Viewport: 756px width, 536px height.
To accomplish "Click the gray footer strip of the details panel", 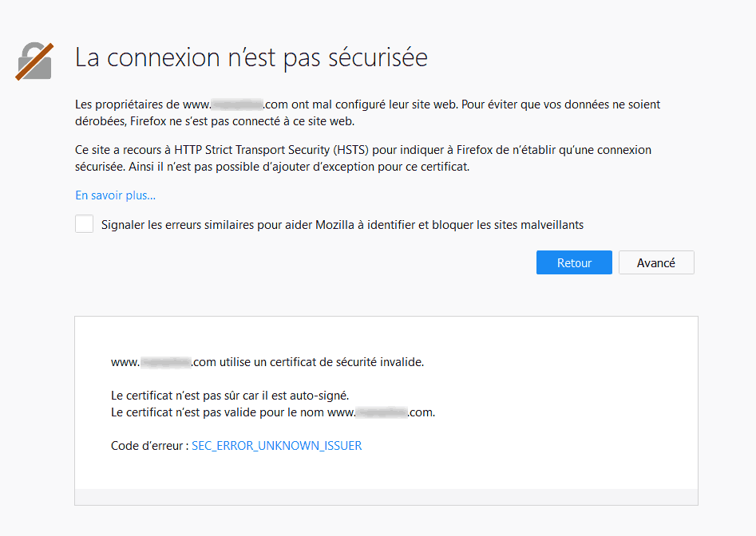I will click(386, 496).
